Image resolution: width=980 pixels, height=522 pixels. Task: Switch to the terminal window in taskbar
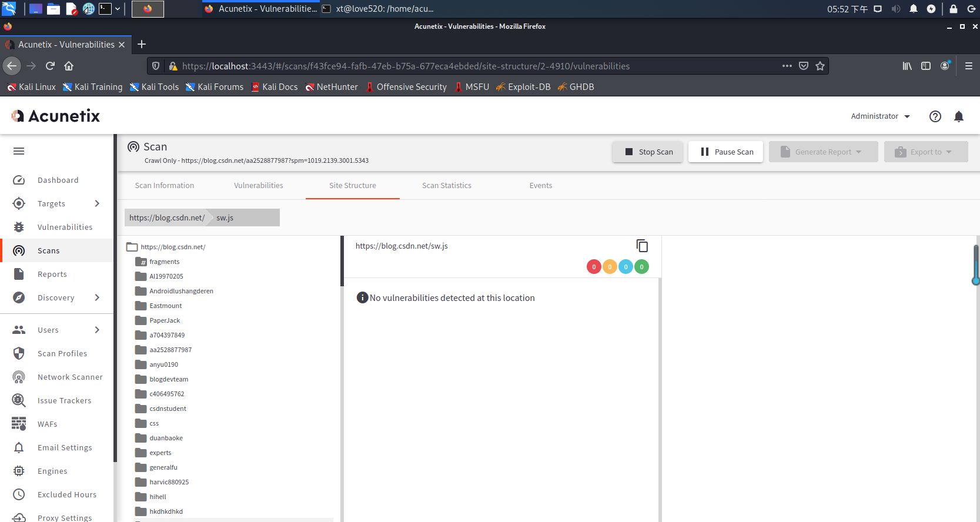[378, 9]
